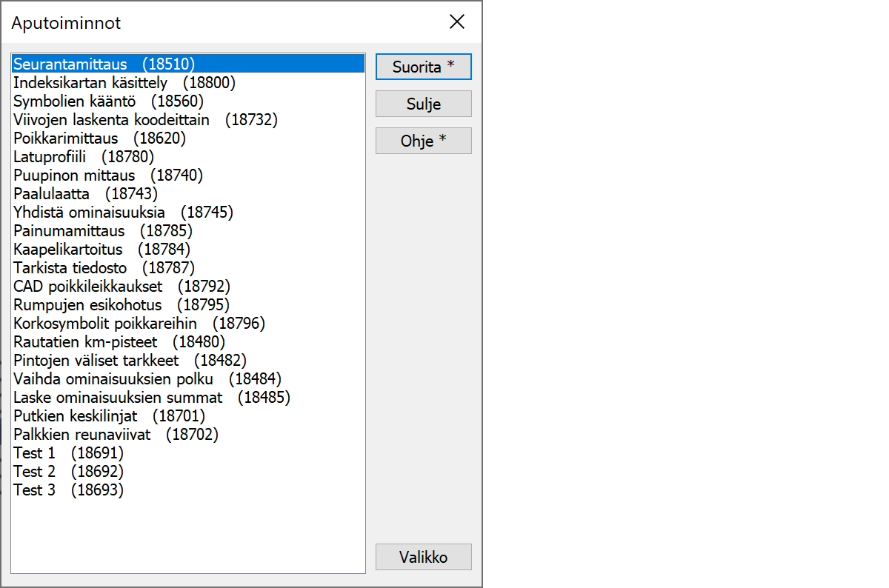The height and width of the screenshot is (588, 889).
Task: Open help with the Ohje button
Action: [x=423, y=141]
